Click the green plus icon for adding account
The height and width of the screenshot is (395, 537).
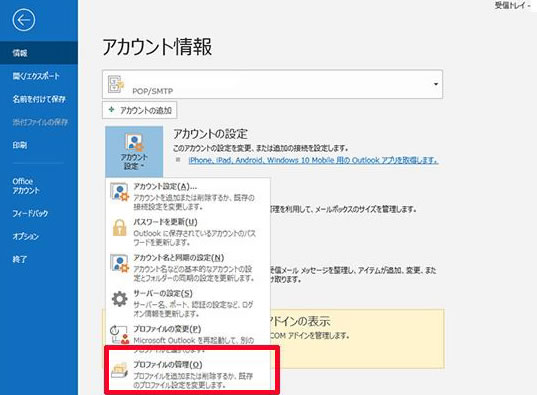pyautogui.click(x=111, y=110)
